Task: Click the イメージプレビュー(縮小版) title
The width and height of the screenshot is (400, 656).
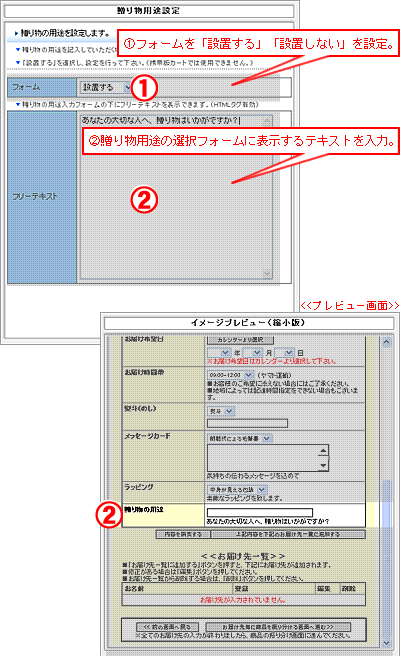Action: 248,323
